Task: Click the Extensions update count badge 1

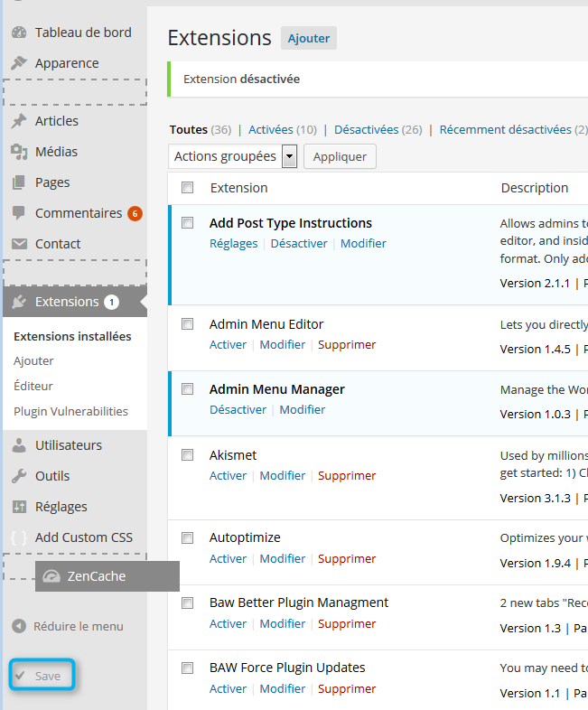Action: pyautogui.click(x=111, y=302)
